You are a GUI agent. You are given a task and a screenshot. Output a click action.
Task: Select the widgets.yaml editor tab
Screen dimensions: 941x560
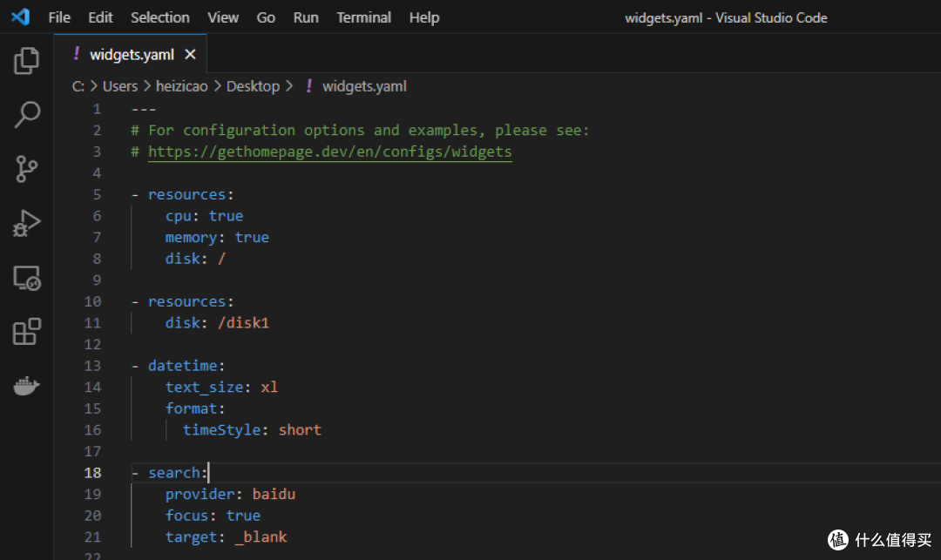[132, 55]
